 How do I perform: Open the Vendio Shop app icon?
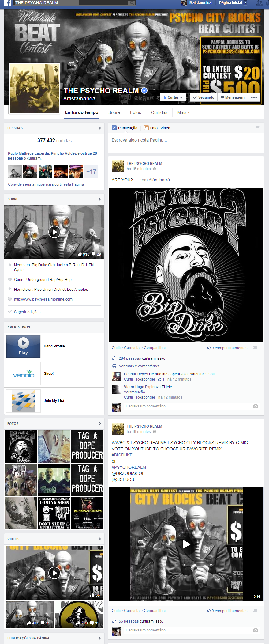[x=24, y=373]
